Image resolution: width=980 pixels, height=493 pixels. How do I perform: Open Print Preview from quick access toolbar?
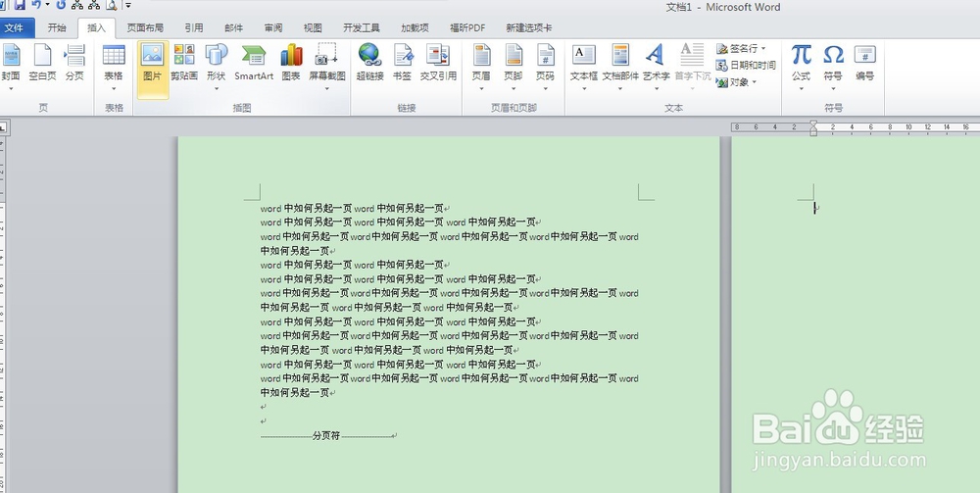point(112,5)
